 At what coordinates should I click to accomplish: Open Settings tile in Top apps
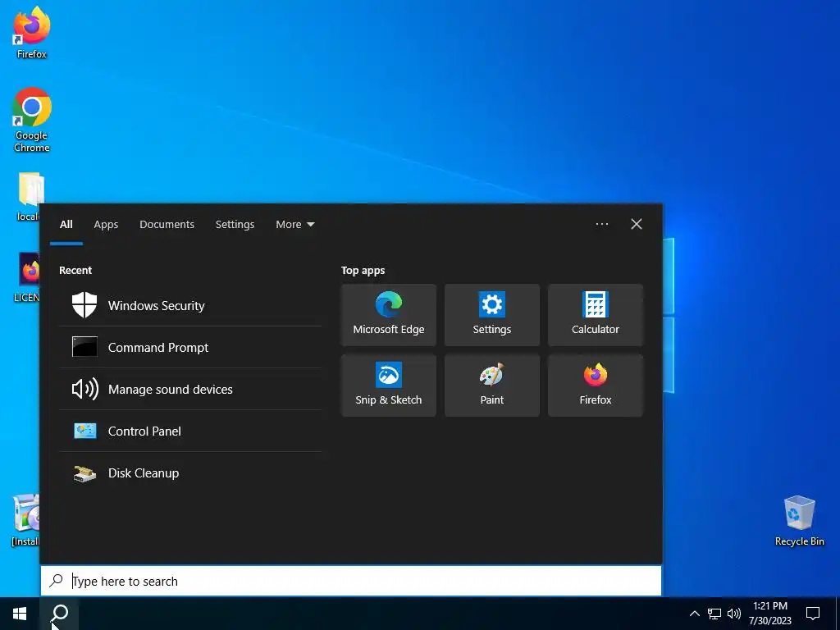492,315
